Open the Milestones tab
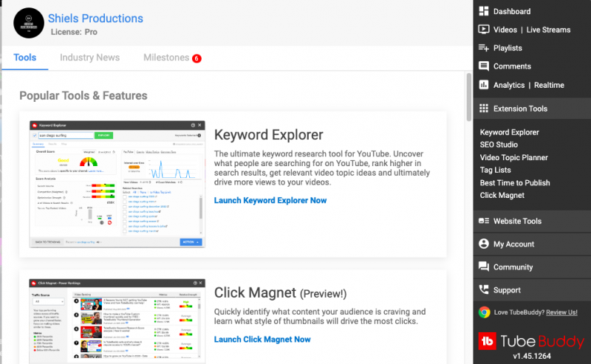Viewport: 591px width, 364px height. [166, 58]
